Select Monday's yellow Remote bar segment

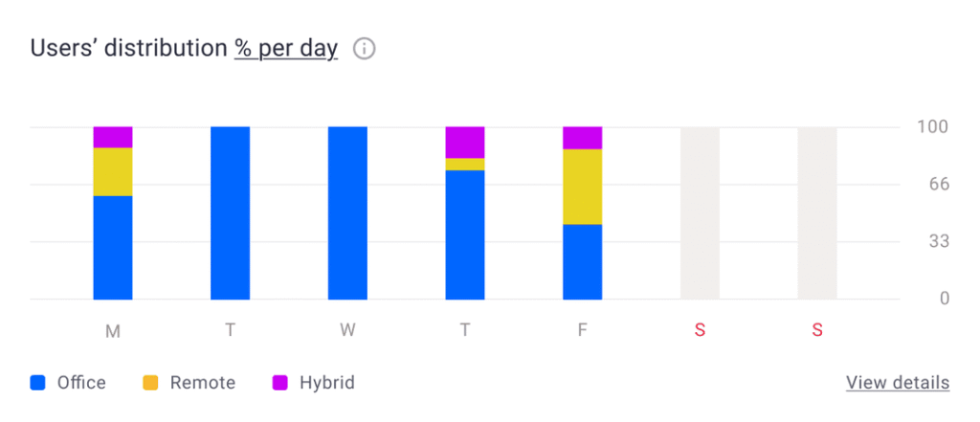pyautogui.click(x=113, y=171)
